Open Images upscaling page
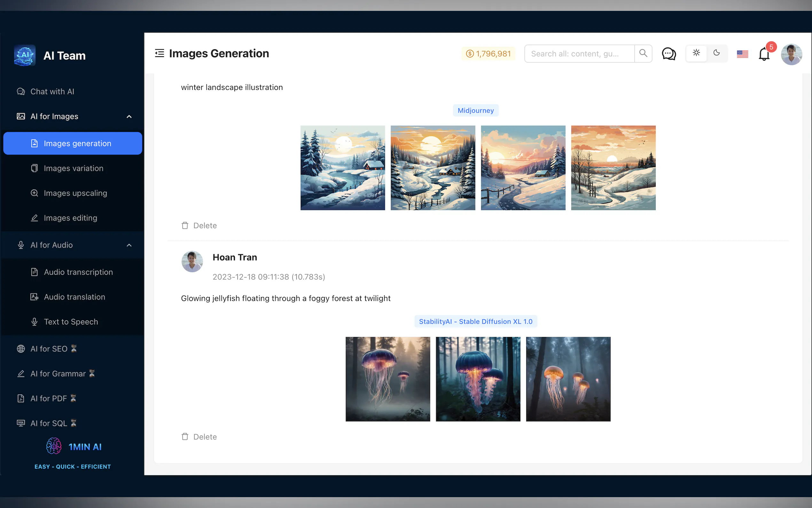Screen dimensions: 812x508 [x=75, y=193]
